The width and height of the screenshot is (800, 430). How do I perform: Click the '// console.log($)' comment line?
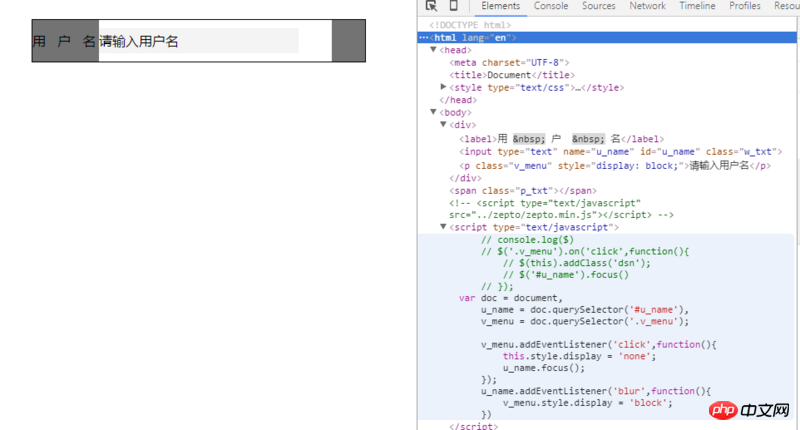click(x=527, y=240)
